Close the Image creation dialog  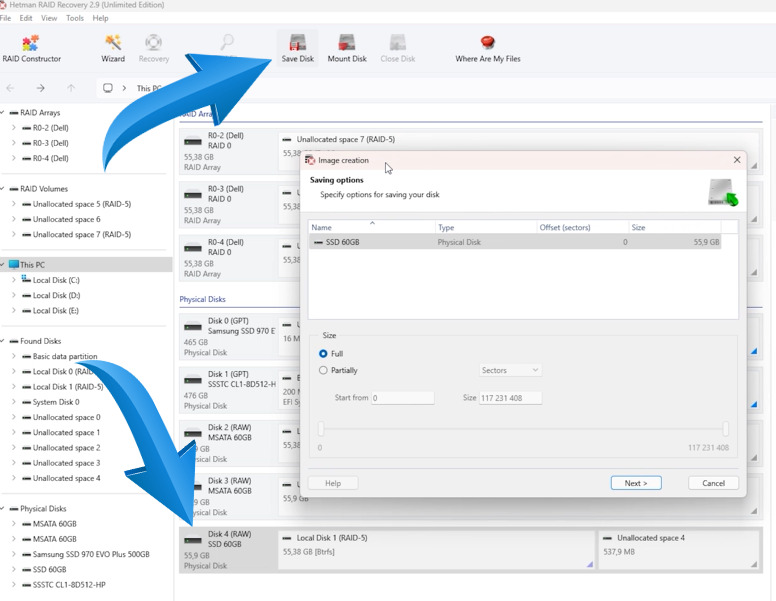[736, 160]
